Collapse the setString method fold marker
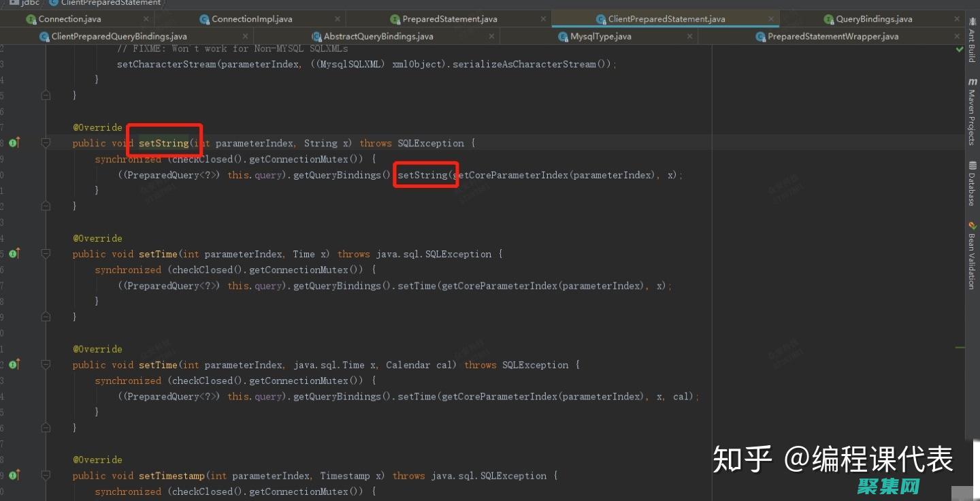This screenshot has width=980, height=501. (x=46, y=143)
